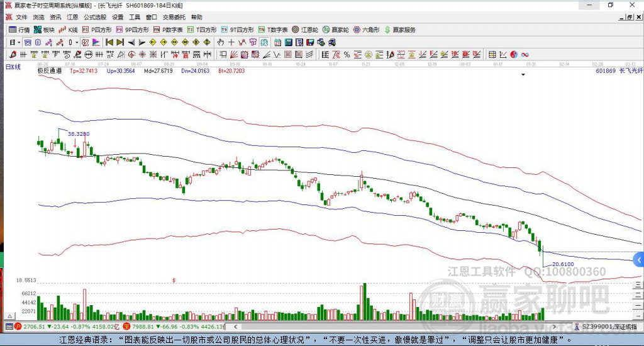Click the 601869 长飞光纤 stock label
The height and width of the screenshot is (346, 644).
pyautogui.click(x=619, y=70)
